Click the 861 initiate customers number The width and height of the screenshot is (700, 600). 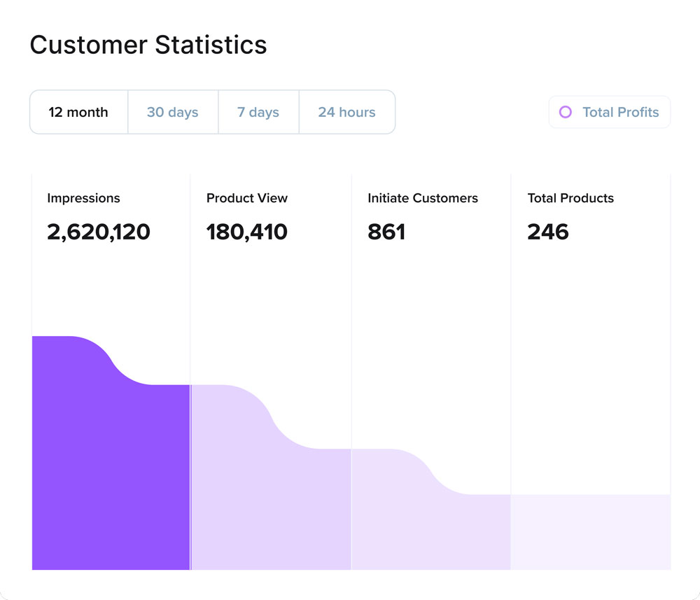[386, 232]
